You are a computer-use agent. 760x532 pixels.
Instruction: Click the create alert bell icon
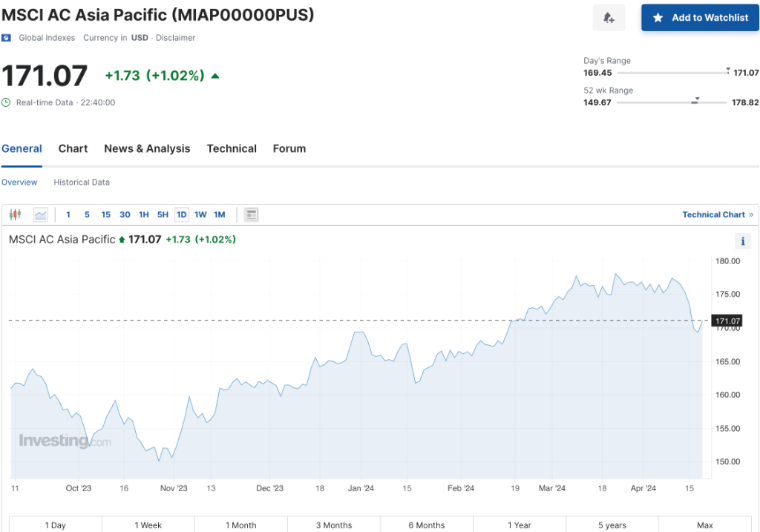609,18
